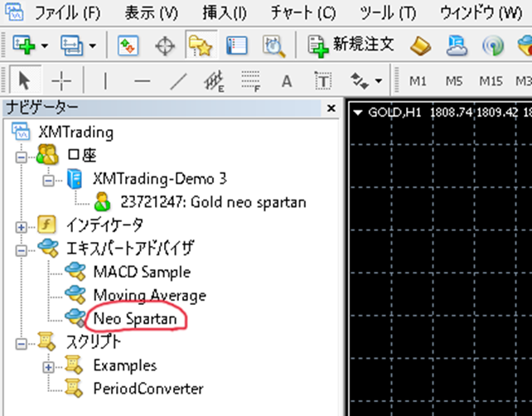This screenshot has width=532, height=416.
Task: Select the arrow cursor tool
Action: click(25, 80)
